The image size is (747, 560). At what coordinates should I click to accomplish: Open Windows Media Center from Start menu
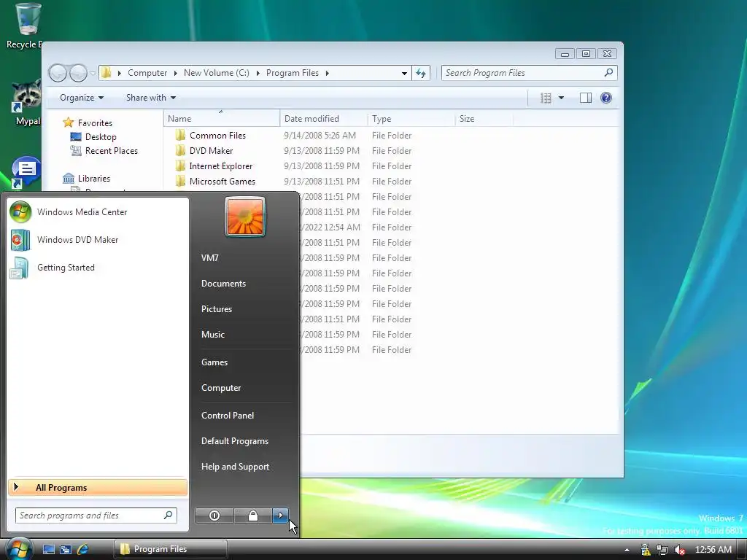[82, 212]
